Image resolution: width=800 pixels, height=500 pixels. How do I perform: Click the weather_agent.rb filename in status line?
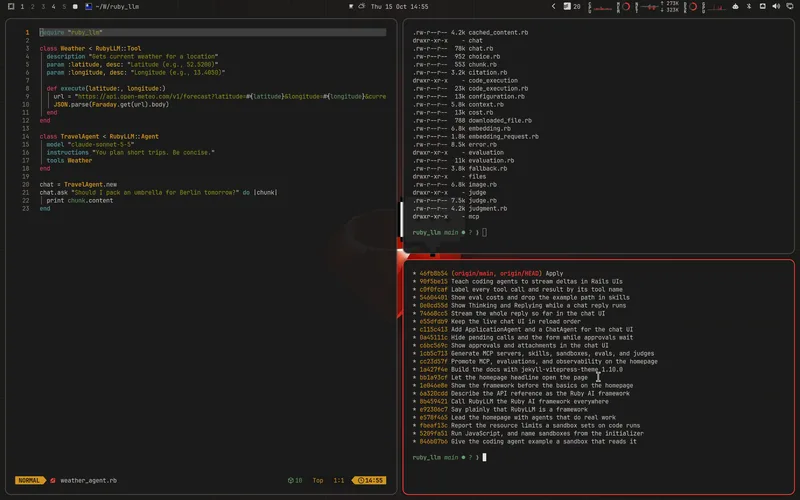coord(89,481)
